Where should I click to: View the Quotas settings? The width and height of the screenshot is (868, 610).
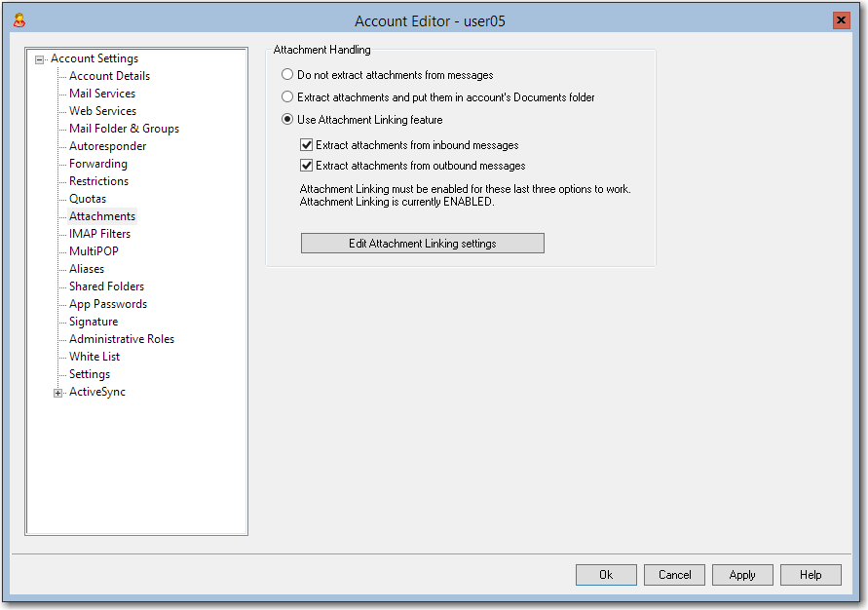(87, 198)
